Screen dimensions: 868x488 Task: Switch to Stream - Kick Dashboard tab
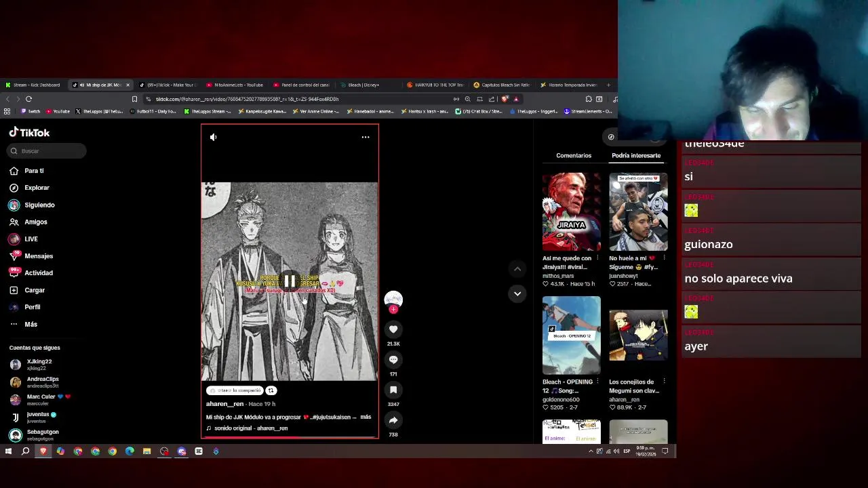tap(33, 85)
